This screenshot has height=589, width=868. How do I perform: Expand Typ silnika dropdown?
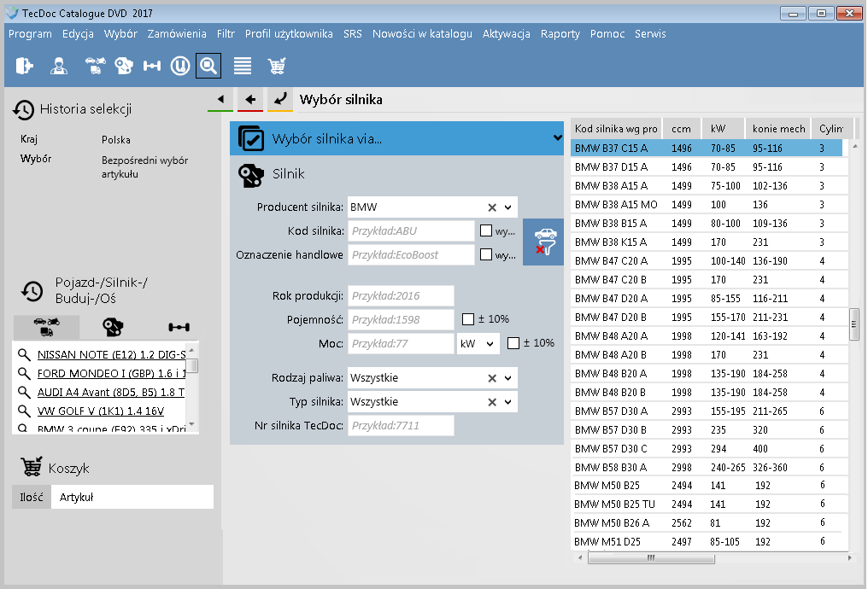[x=508, y=402]
